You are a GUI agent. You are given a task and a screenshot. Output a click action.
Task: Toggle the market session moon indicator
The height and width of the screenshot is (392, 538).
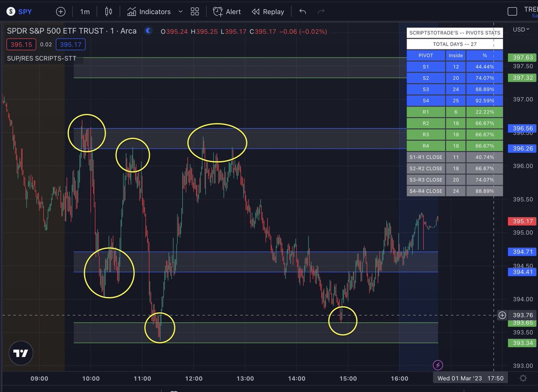[x=148, y=30]
